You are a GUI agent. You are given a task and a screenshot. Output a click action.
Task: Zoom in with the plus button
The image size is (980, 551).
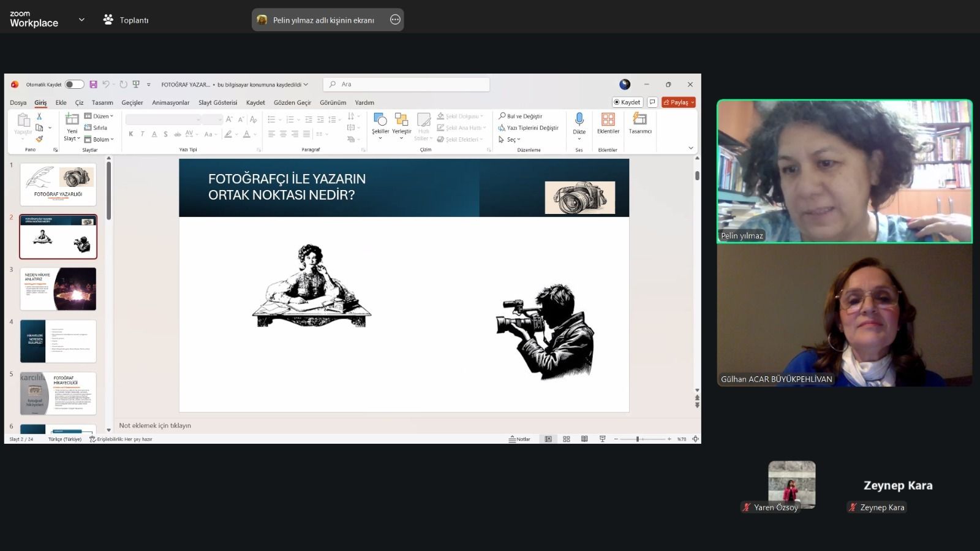[x=669, y=439]
